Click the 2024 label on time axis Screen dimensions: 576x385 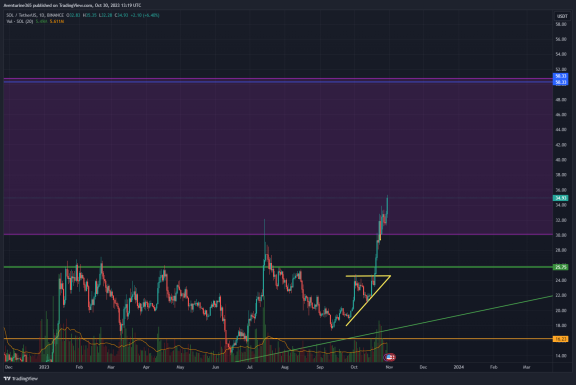click(x=458, y=367)
